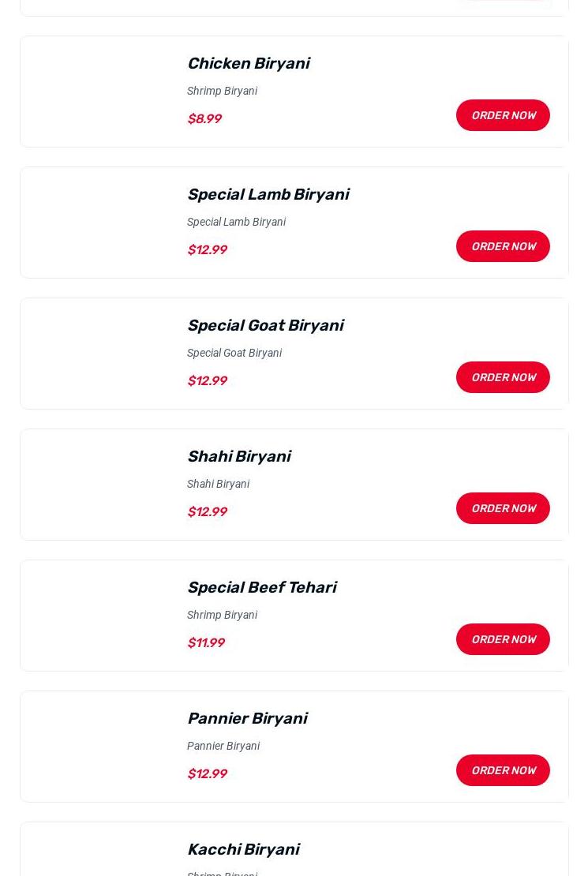Image resolution: width=588 pixels, height=876 pixels.
Task: Click the $11.99 price of Beef Tehari
Action: coord(206,642)
